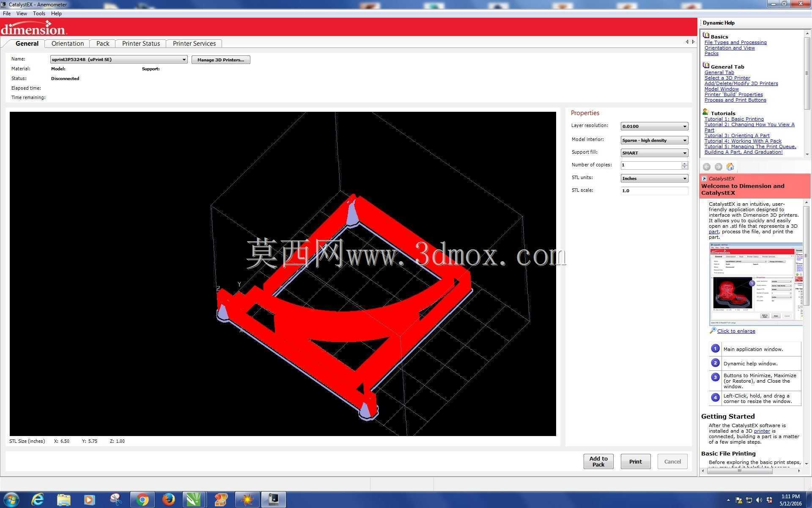Click the Tutorials section icon in help
This screenshot has width=812, height=508.
coord(706,112)
